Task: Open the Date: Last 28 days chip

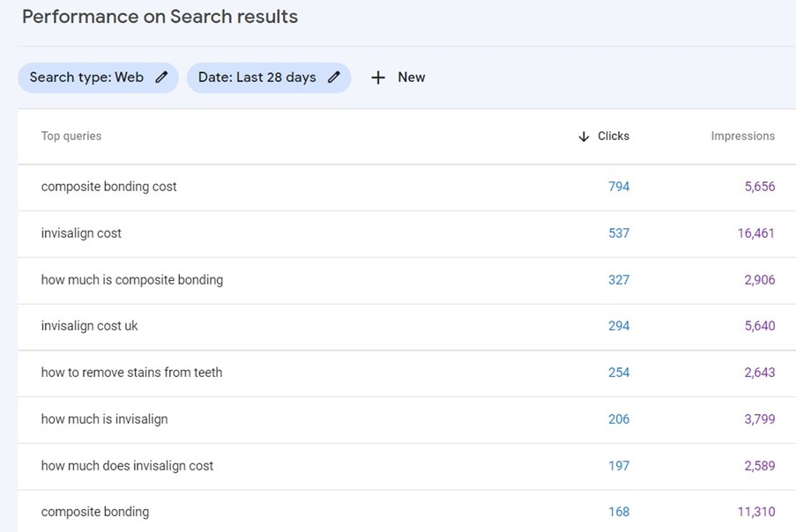Action: pos(256,77)
